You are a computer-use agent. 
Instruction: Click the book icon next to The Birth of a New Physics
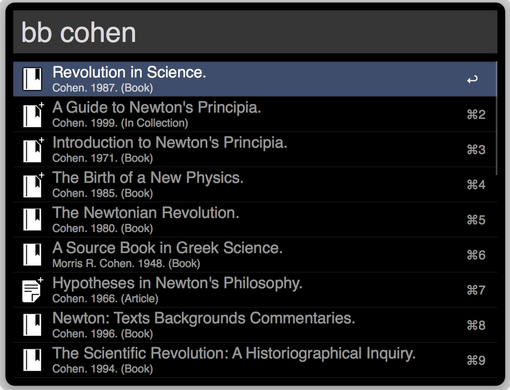tap(33, 185)
